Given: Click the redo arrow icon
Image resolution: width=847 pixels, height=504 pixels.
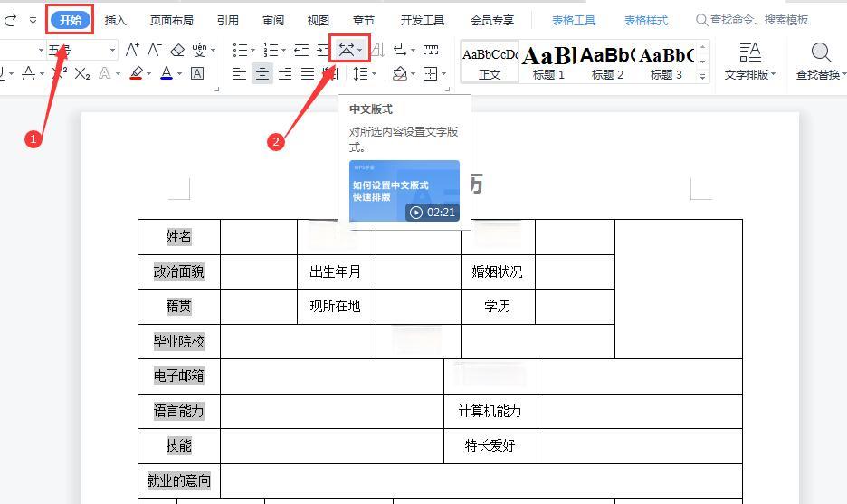Looking at the screenshot, I should 11,20.
